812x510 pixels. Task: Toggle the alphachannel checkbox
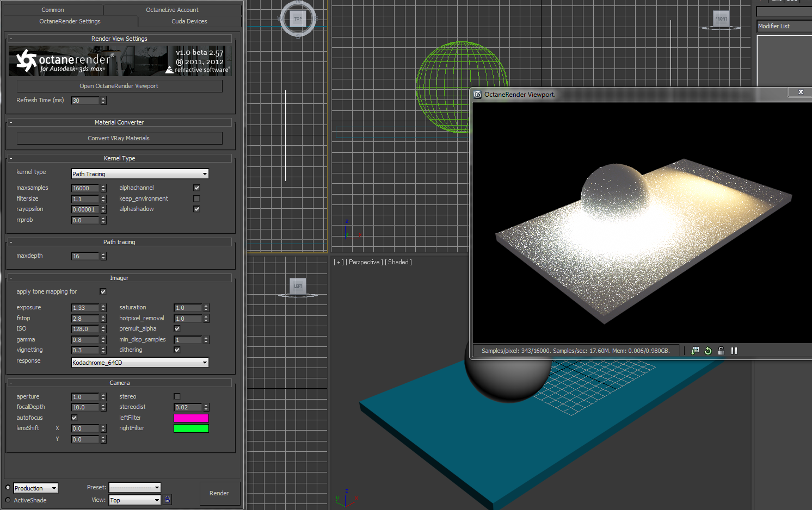click(x=196, y=188)
